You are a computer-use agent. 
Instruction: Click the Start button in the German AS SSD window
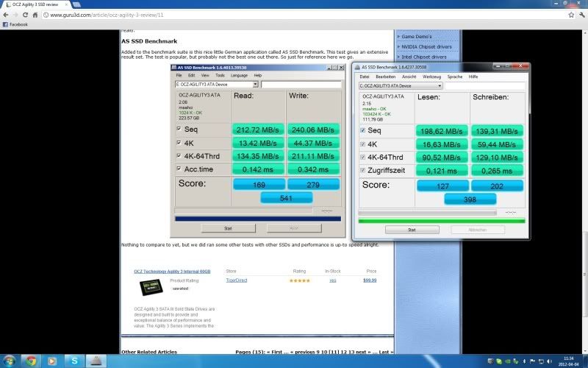point(412,230)
